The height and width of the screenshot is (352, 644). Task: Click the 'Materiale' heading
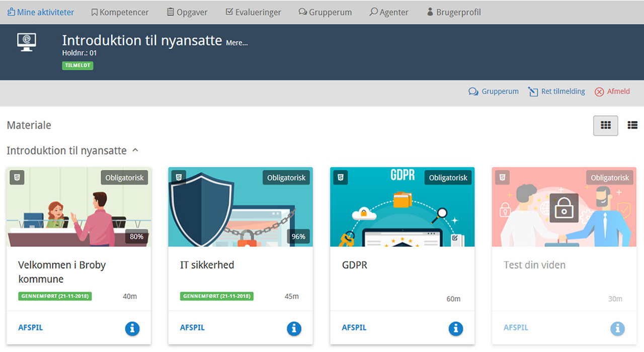pos(29,125)
